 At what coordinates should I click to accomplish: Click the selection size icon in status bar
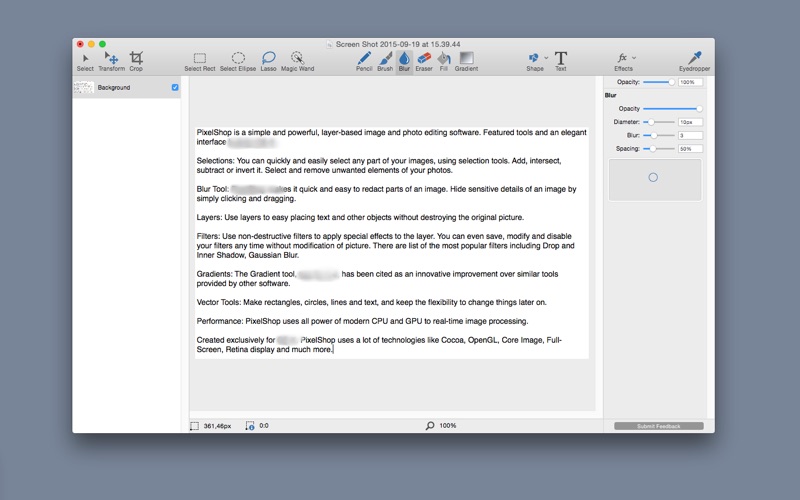[194, 426]
